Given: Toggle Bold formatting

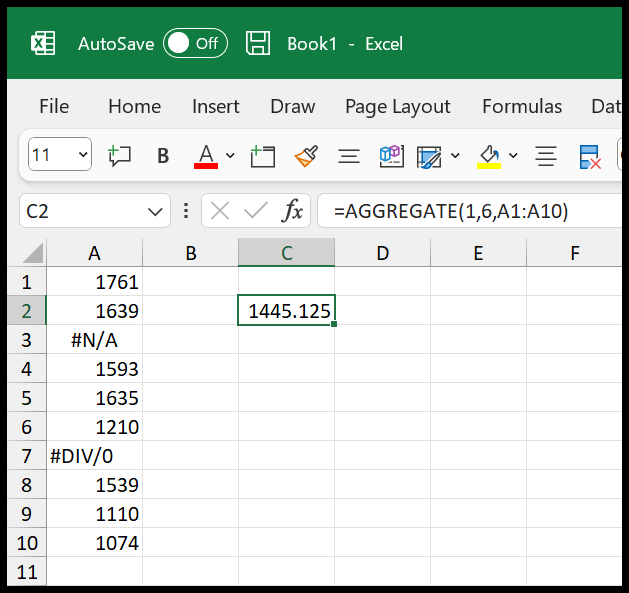Looking at the screenshot, I should 163,156.
